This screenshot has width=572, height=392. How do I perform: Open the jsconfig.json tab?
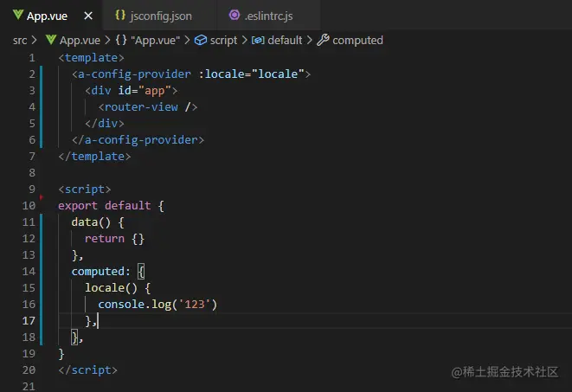[159, 16]
